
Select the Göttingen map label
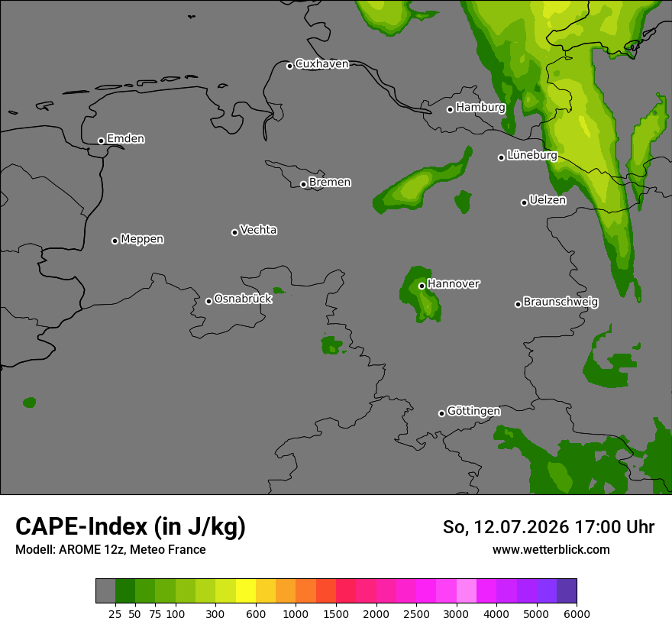point(473,412)
